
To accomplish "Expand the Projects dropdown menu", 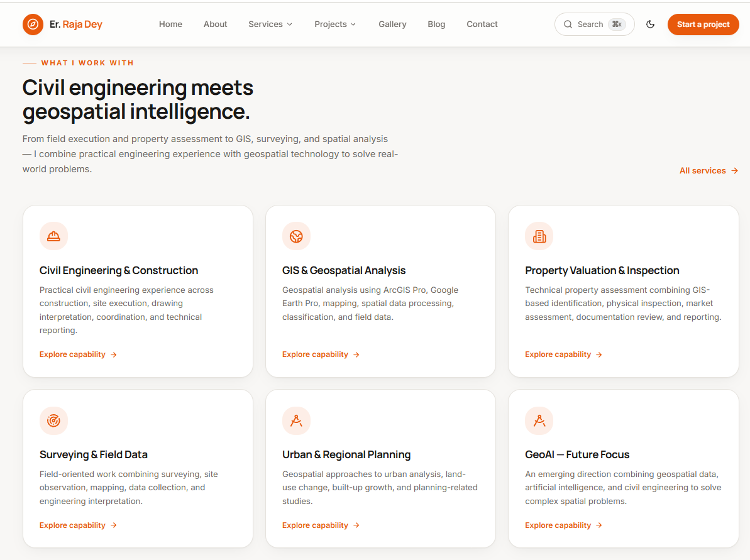I will (x=335, y=25).
